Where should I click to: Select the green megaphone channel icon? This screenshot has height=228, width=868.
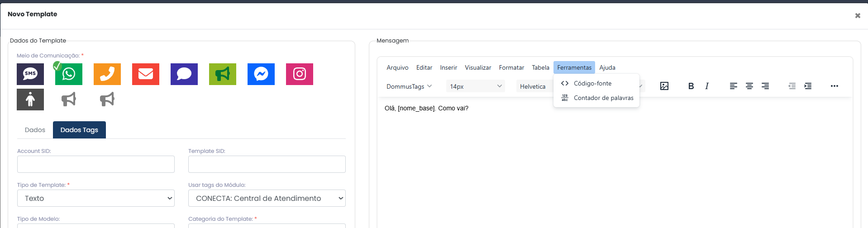(223, 74)
